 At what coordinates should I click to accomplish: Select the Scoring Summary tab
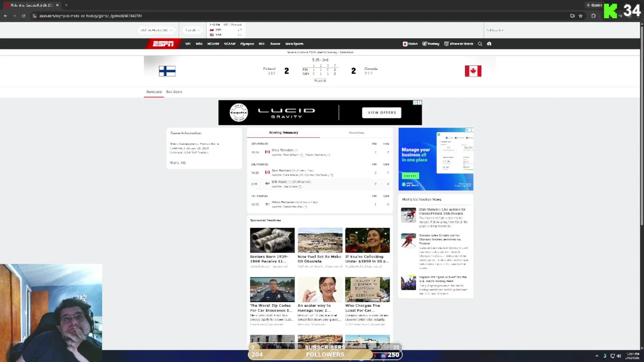coord(283,133)
